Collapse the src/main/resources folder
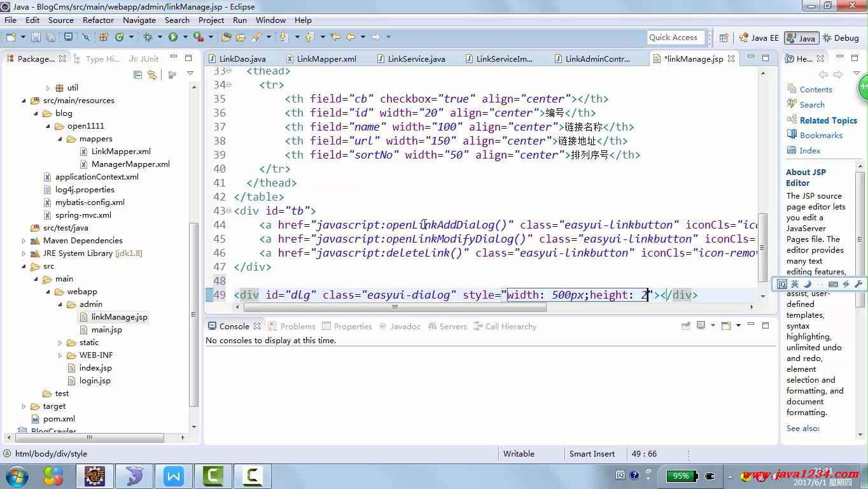Screen dimensions: 868x489 coord(24,101)
